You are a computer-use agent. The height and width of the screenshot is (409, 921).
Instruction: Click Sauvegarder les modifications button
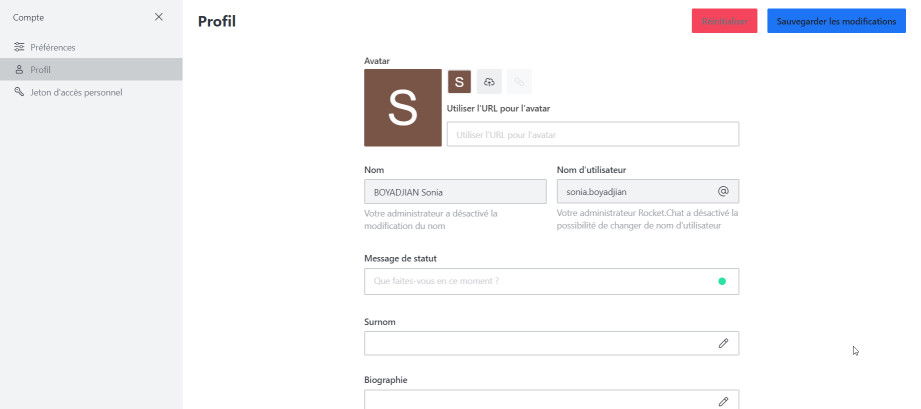coord(836,21)
